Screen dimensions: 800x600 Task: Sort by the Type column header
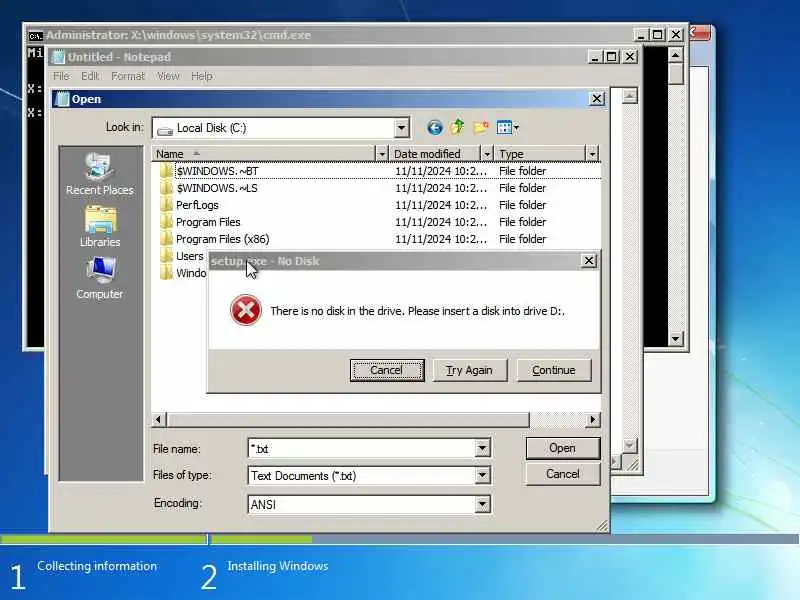point(540,154)
